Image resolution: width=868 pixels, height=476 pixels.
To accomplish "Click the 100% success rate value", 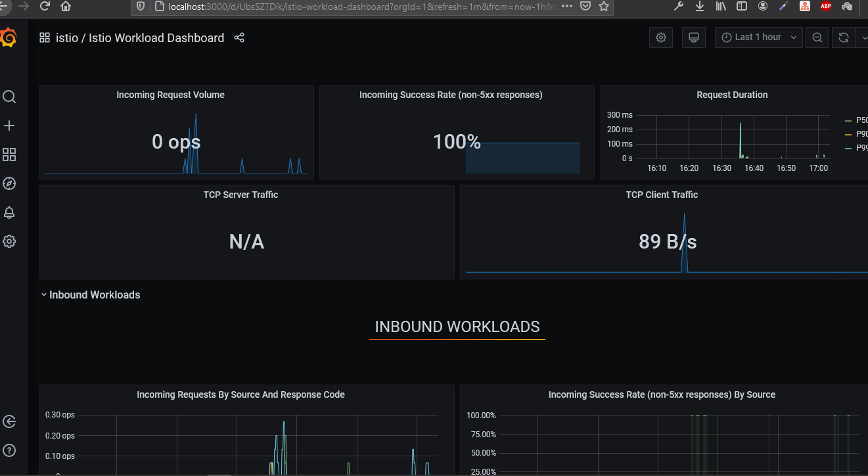I will [x=457, y=142].
